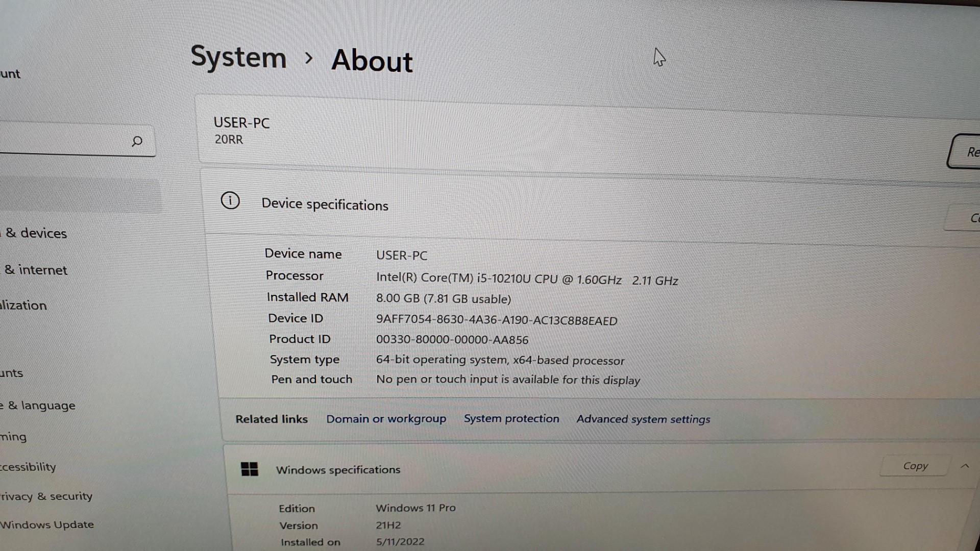Open Personalization settings in sidebar
The image size is (980, 551).
(x=23, y=305)
